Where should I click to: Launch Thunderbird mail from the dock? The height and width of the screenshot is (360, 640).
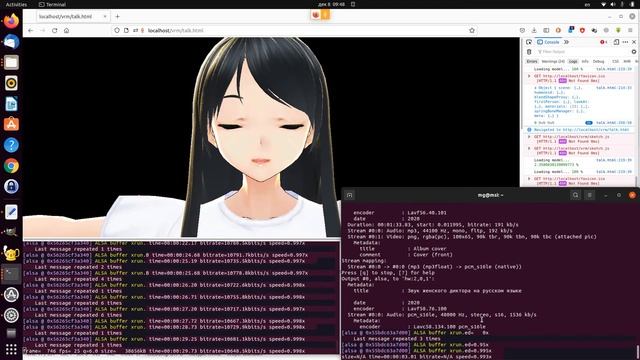point(11,42)
